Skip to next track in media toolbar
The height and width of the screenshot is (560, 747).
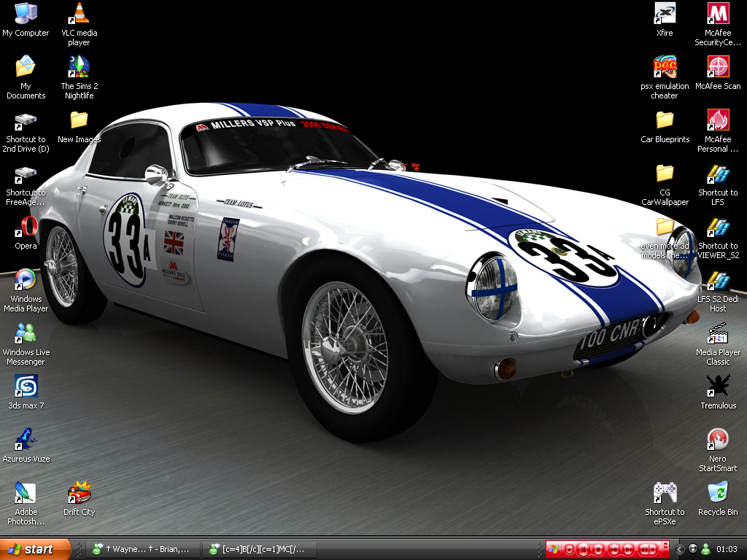pyautogui.click(x=628, y=550)
